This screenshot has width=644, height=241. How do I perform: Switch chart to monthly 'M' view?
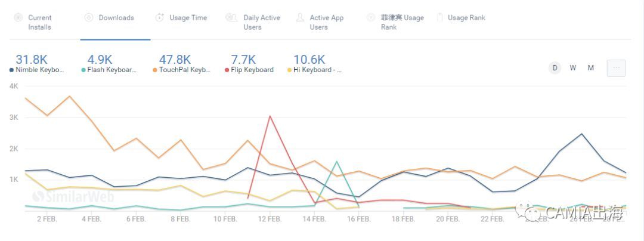[x=591, y=68]
